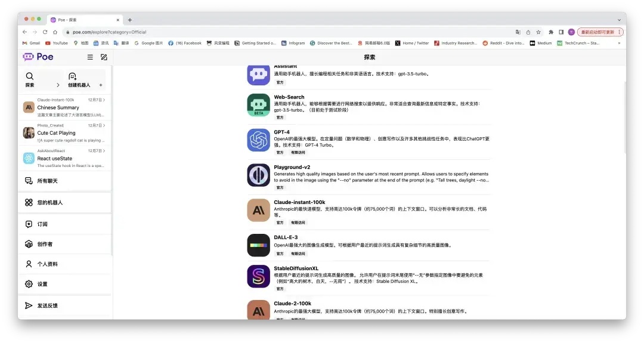The image size is (644, 343).
Task: Click the Playground-v2 bot icon
Action: 258,175
